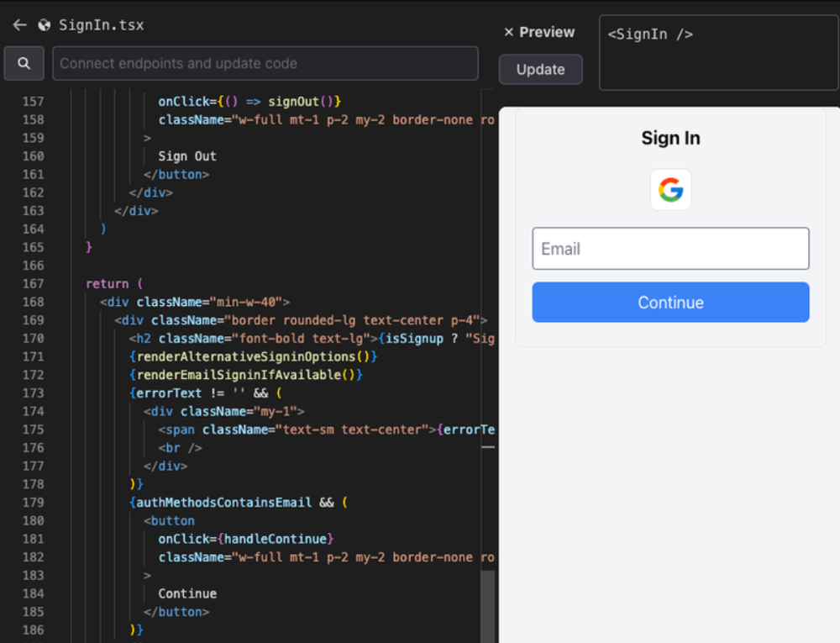Click the 'return (' code on line 167
840x643 pixels.
[x=114, y=283]
